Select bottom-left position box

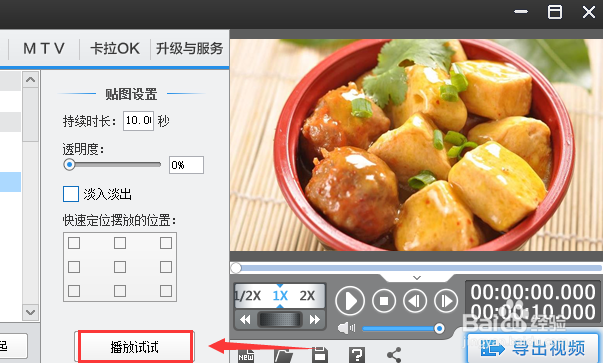pyautogui.click(x=74, y=291)
